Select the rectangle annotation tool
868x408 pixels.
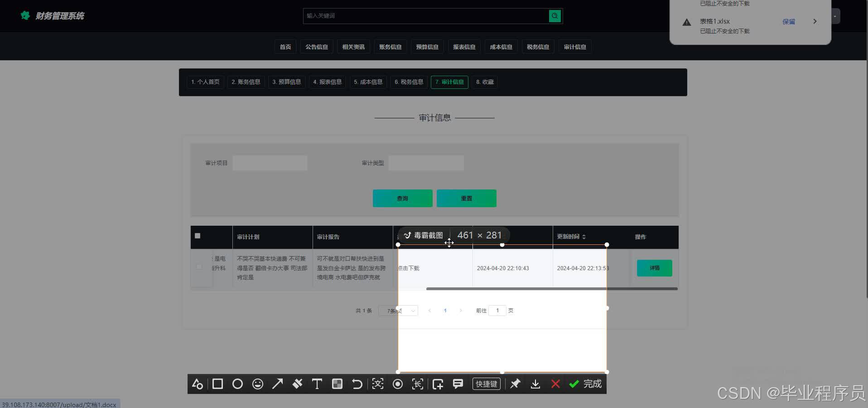[x=217, y=384]
